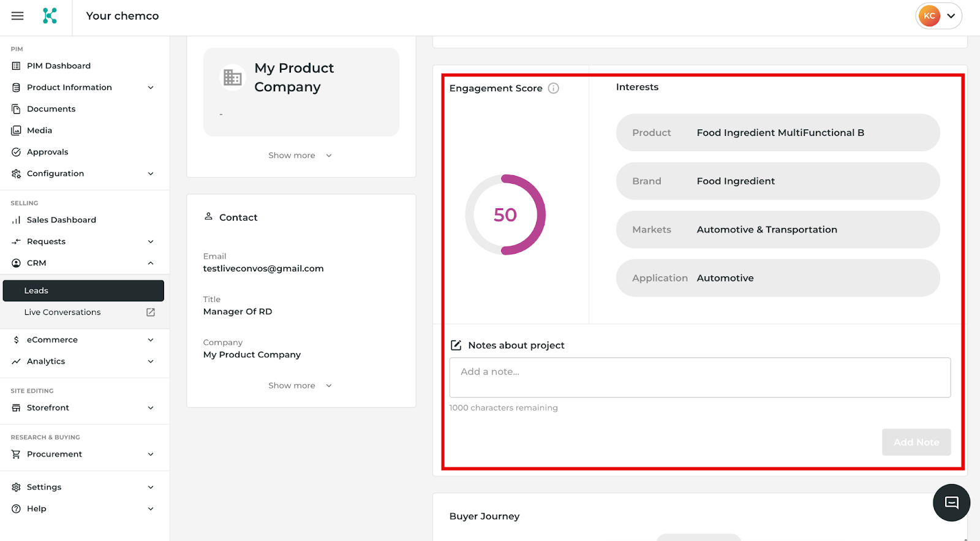This screenshot has height=541, width=980.
Task: Open Live Conversations link
Action: tap(62, 312)
